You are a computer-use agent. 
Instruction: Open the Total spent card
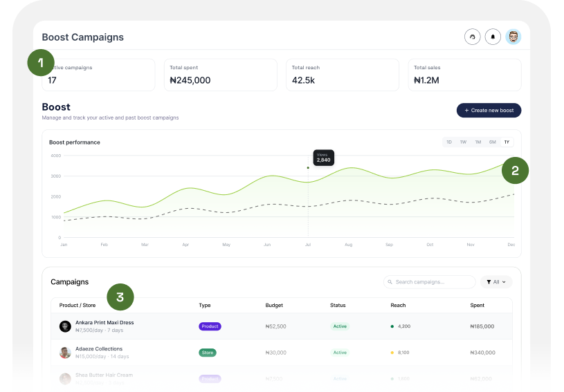(x=221, y=75)
